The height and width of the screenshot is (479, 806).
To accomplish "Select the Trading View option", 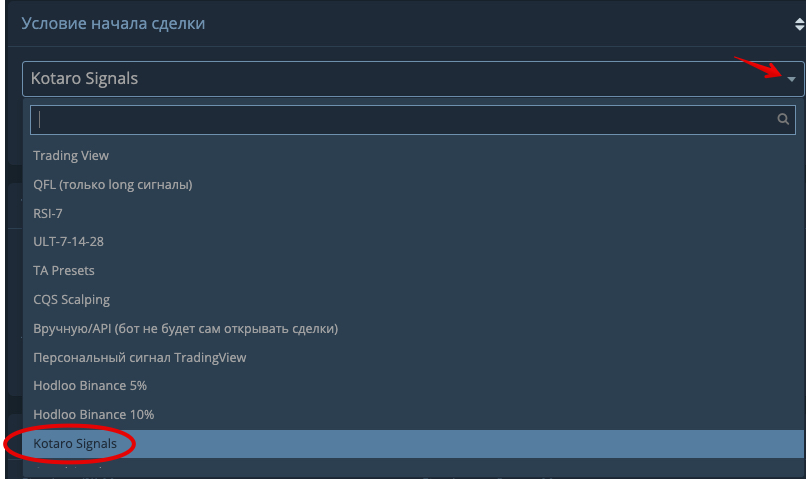I will tap(71, 156).
